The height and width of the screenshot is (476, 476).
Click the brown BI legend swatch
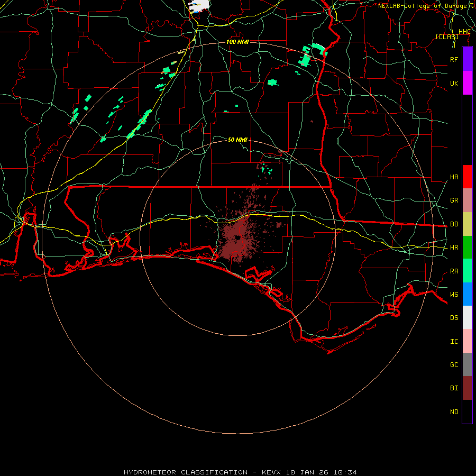click(467, 388)
